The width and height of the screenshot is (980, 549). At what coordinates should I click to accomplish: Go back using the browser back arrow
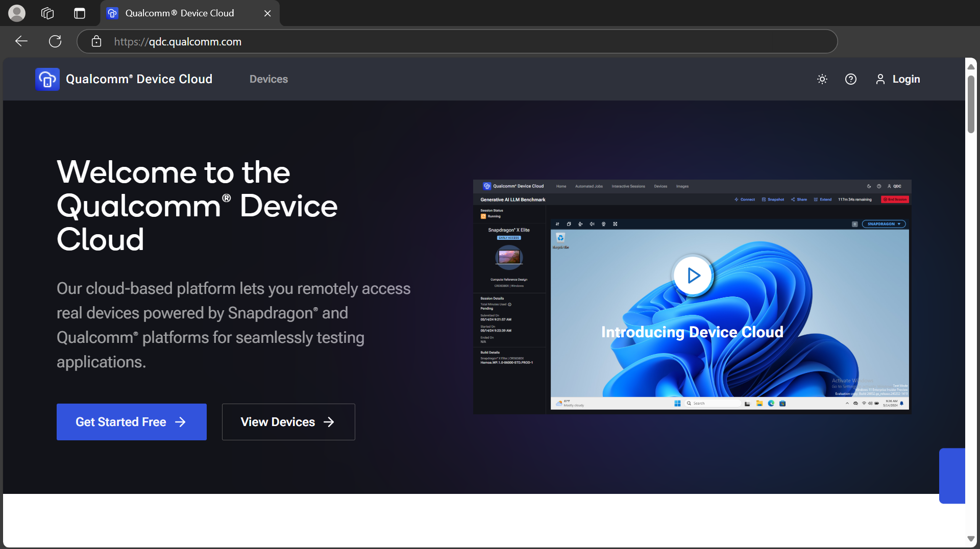pyautogui.click(x=21, y=41)
